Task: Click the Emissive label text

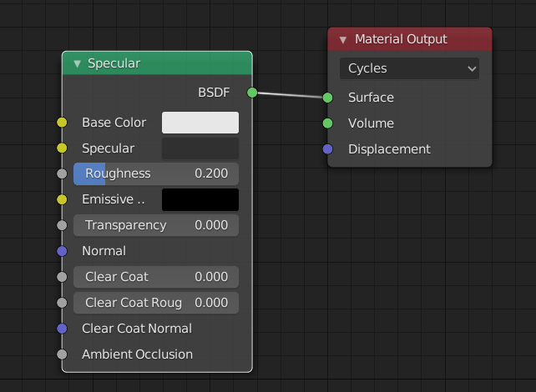Action: [x=114, y=199]
